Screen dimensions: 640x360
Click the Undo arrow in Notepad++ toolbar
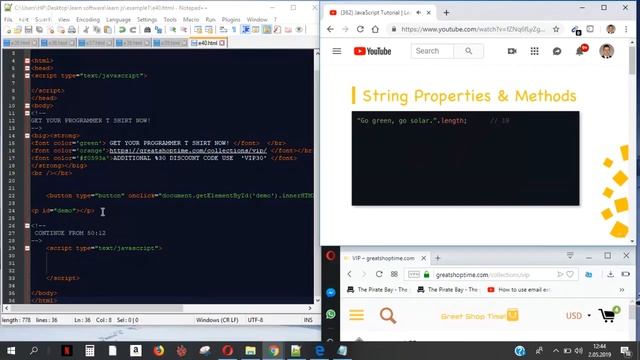(x=122, y=30)
